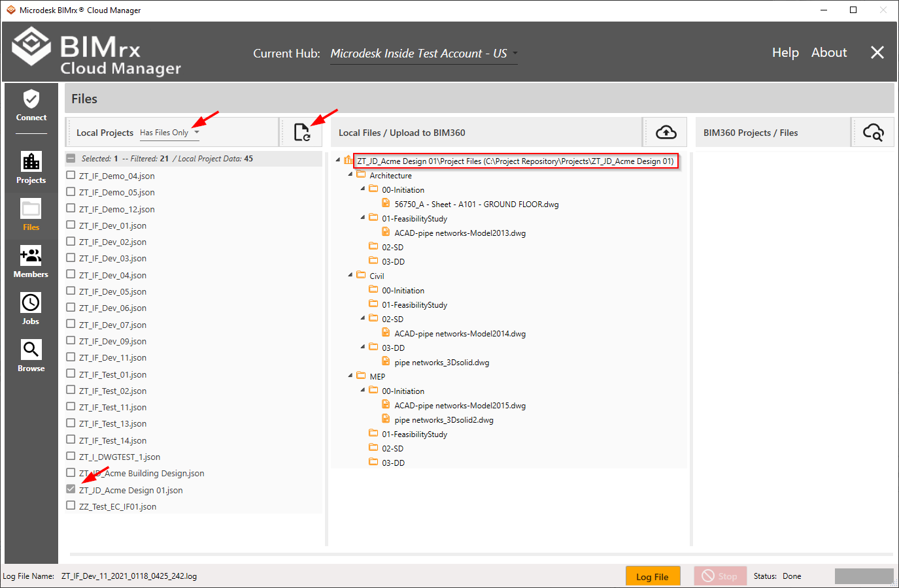
Task: Select pipe networks_3Dsolid.dwg file in tree
Action: click(441, 363)
